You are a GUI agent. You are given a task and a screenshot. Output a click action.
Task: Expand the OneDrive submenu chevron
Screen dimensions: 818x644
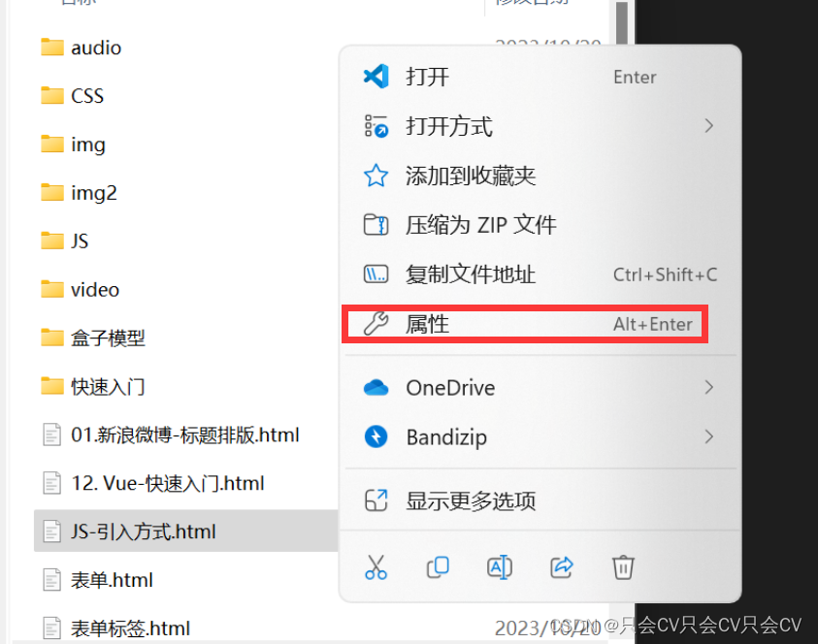708,387
